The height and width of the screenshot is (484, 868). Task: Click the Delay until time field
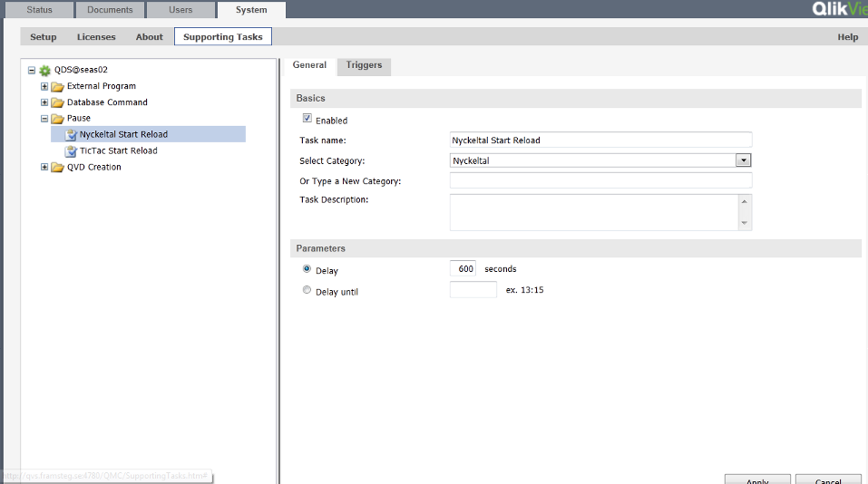(473, 289)
